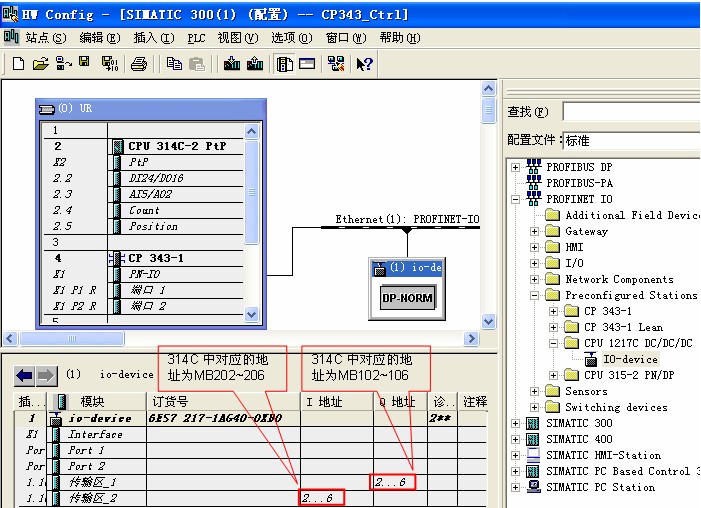Select the IO-device catalog entry

coord(630,359)
